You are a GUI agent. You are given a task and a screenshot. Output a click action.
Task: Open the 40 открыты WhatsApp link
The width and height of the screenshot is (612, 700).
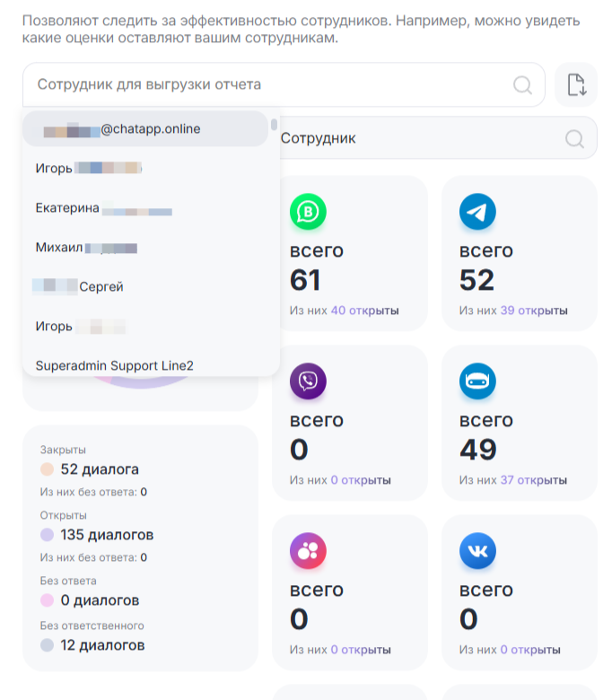point(364,311)
